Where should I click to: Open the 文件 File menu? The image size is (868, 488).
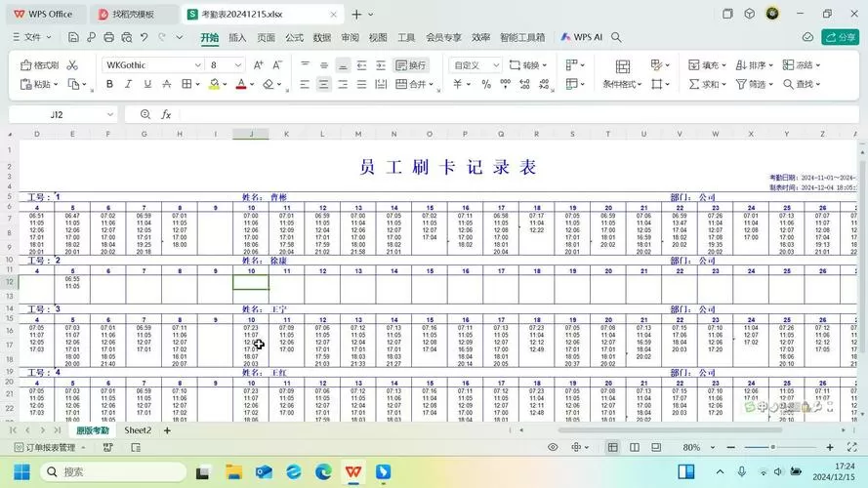coord(32,37)
